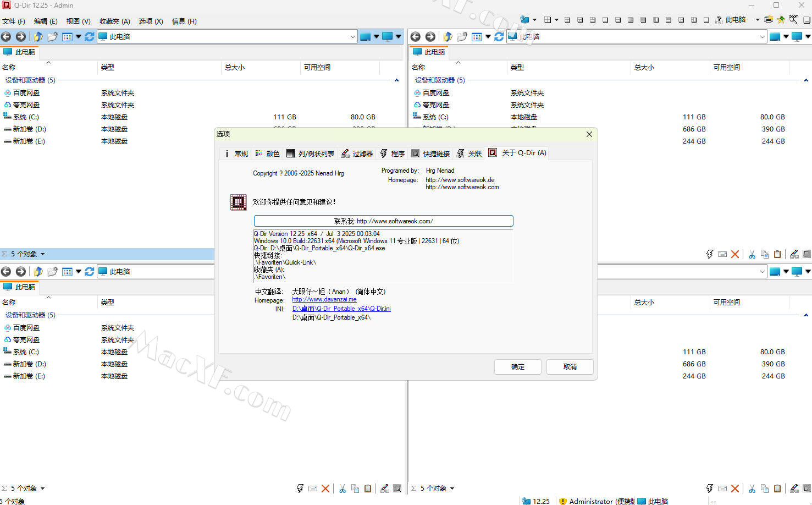Click scissors cut icon in top-right pane status bar
Screen dimensions: 812x505
(752, 254)
